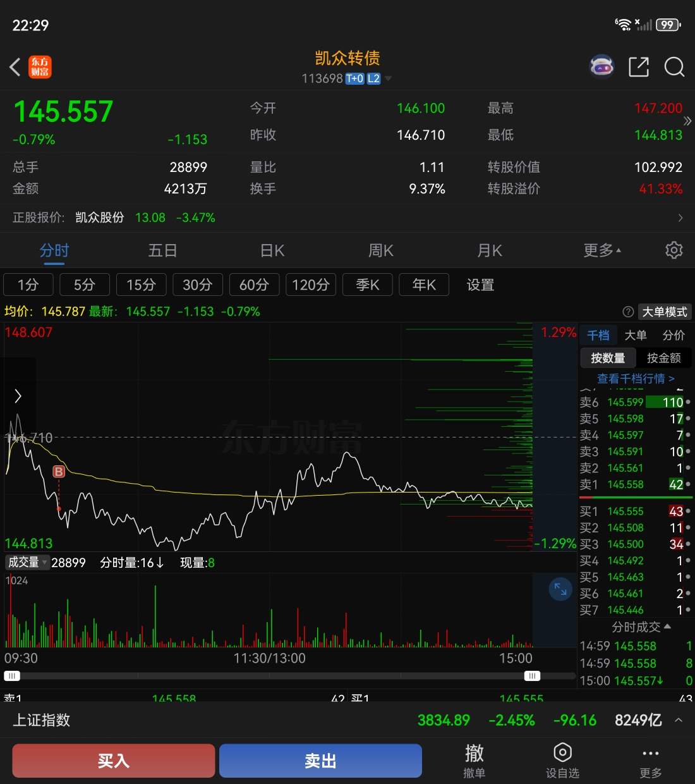The image size is (695, 784).
Task: Tap the back arrow icon
Action: (15, 66)
